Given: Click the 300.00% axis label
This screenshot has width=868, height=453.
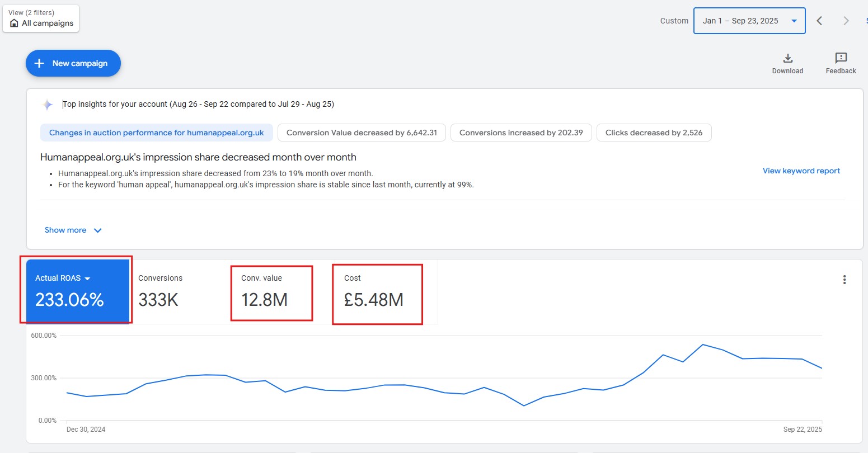Looking at the screenshot, I should pyautogui.click(x=44, y=378).
